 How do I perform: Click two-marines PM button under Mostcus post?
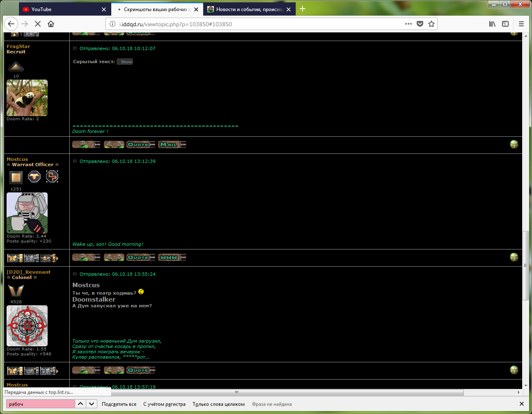(114, 257)
